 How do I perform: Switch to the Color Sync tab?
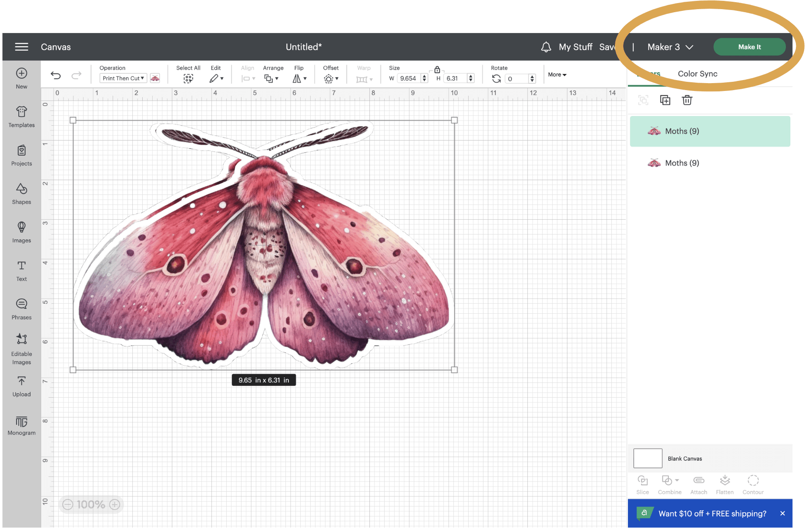click(x=697, y=74)
